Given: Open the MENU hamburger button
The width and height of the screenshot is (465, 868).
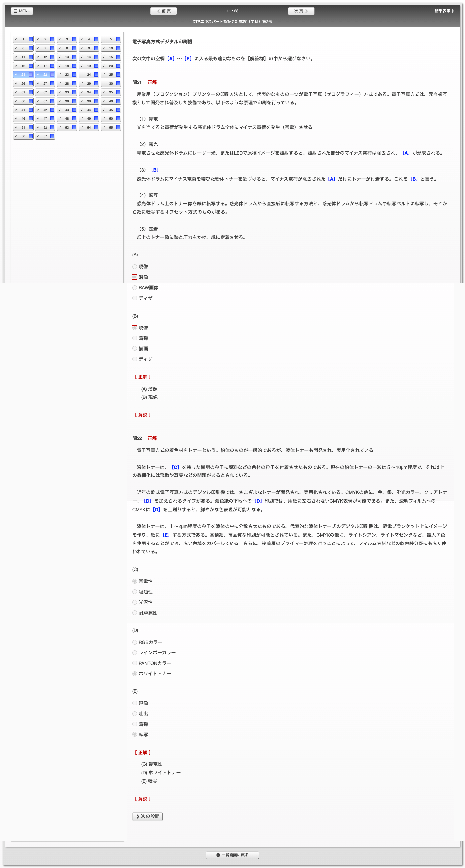Looking at the screenshot, I should tap(22, 11).
